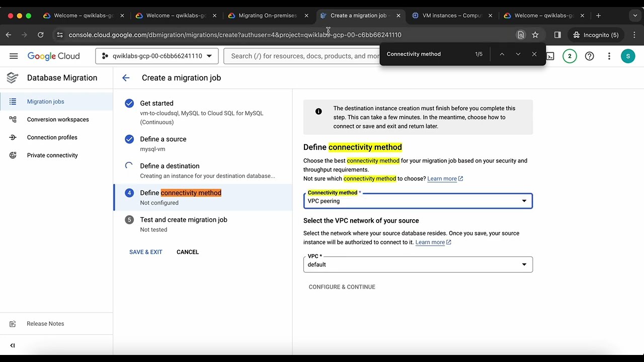Screen dimensions: 644x362
Task: Click the account avatar S
Action: pos(628,56)
